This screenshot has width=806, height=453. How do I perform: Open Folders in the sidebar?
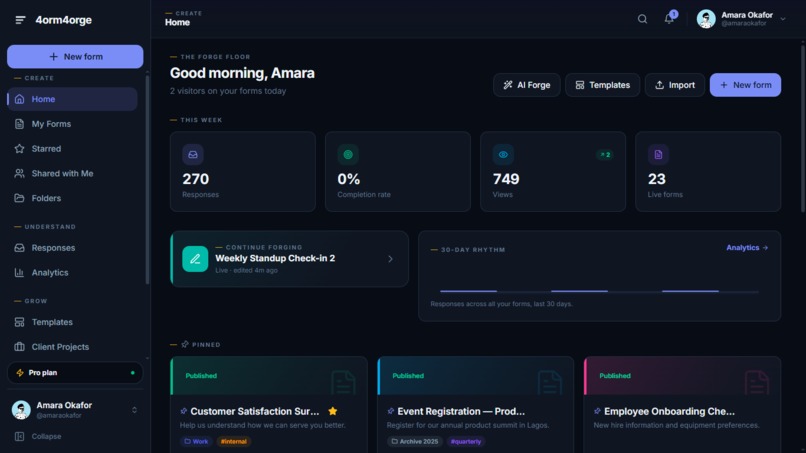(x=72, y=198)
